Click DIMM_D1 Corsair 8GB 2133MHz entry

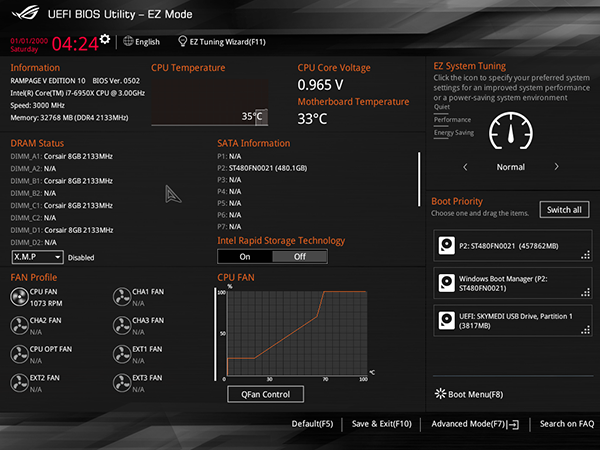62,230
